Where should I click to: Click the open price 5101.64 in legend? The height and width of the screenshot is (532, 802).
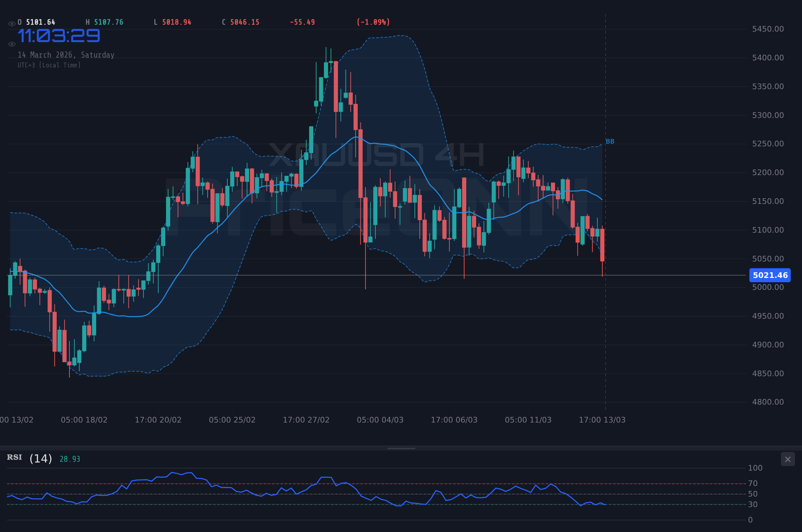(x=40, y=22)
